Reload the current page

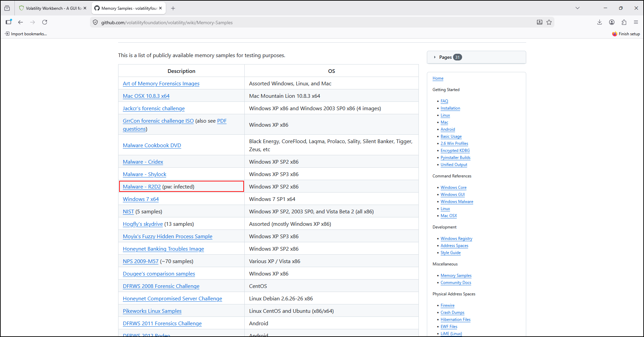point(45,22)
